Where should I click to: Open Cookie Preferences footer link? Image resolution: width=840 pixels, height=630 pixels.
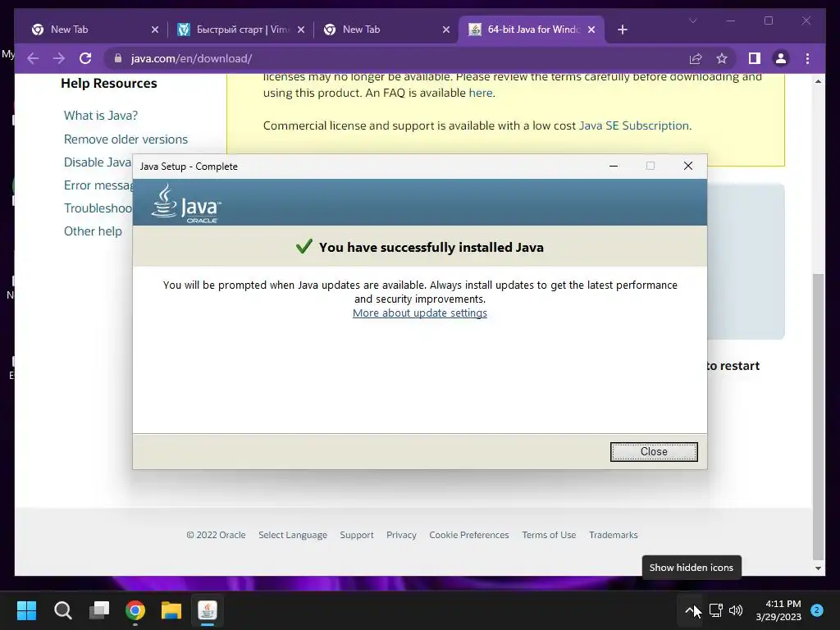pos(468,535)
